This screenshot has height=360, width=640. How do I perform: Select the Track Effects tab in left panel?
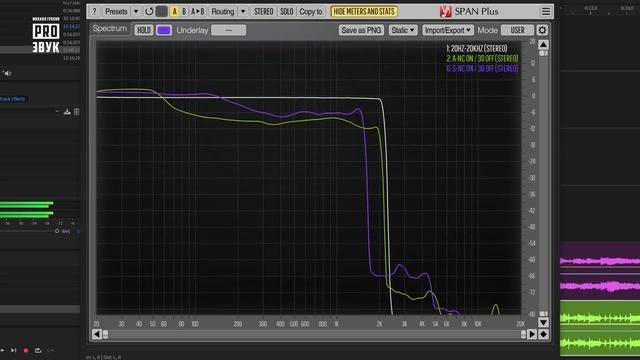pyautogui.click(x=13, y=99)
